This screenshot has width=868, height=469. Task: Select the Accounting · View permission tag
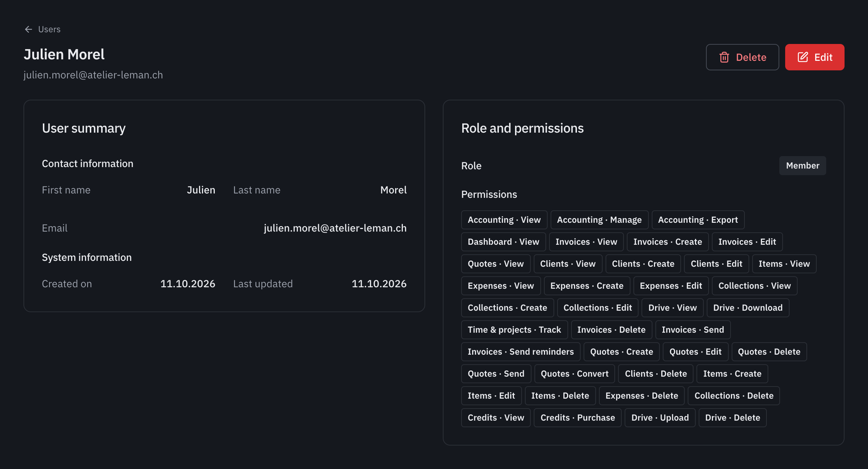pyautogui.click(x=504, y=220)
